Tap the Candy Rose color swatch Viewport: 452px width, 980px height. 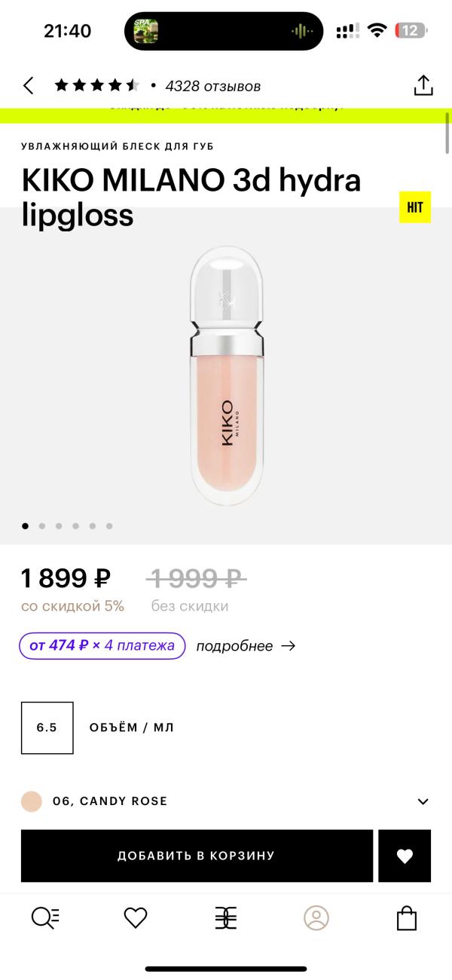click(x=32, y=801)
